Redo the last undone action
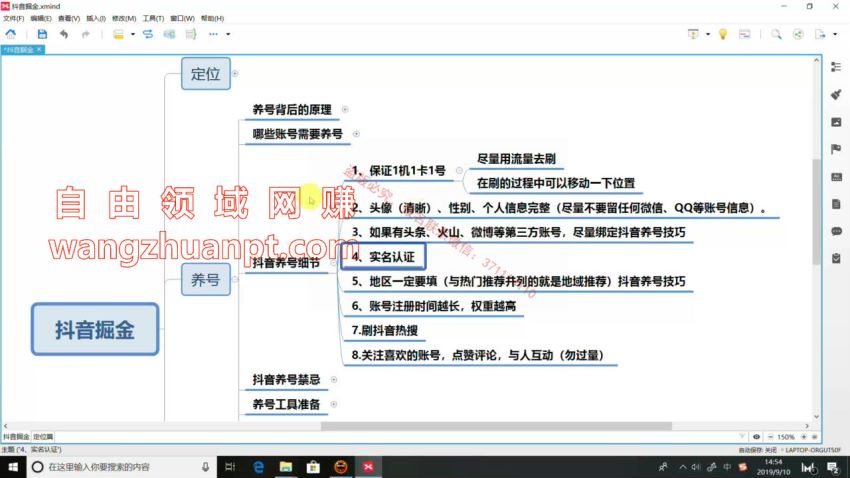The image size is (850, 478). [x=85, y=34]
